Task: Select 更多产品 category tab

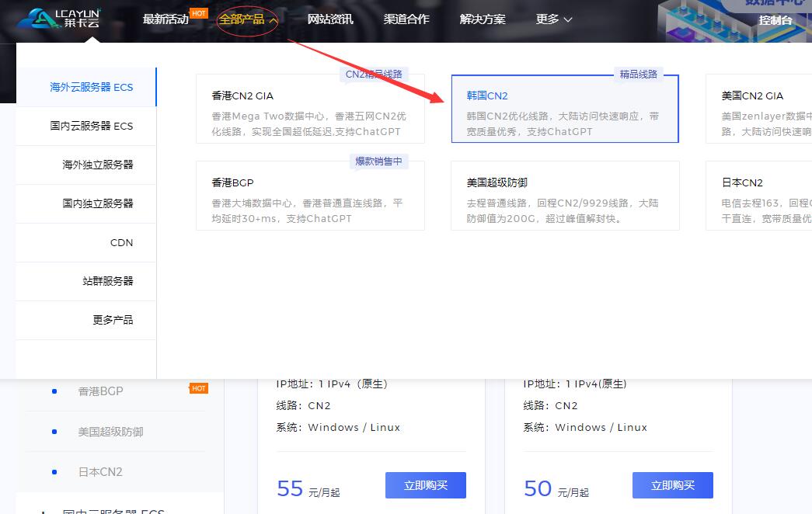Action: coord(86,320)
